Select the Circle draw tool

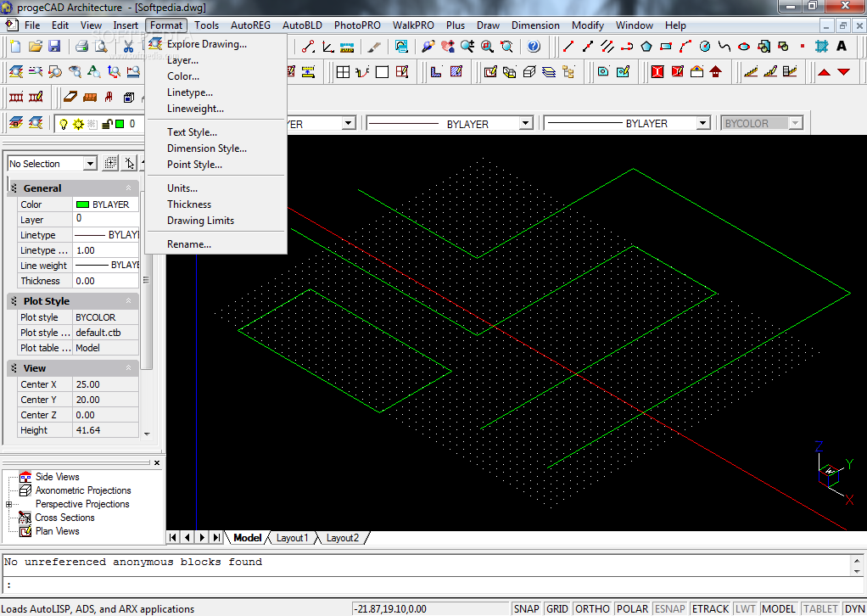pos(705,47)
